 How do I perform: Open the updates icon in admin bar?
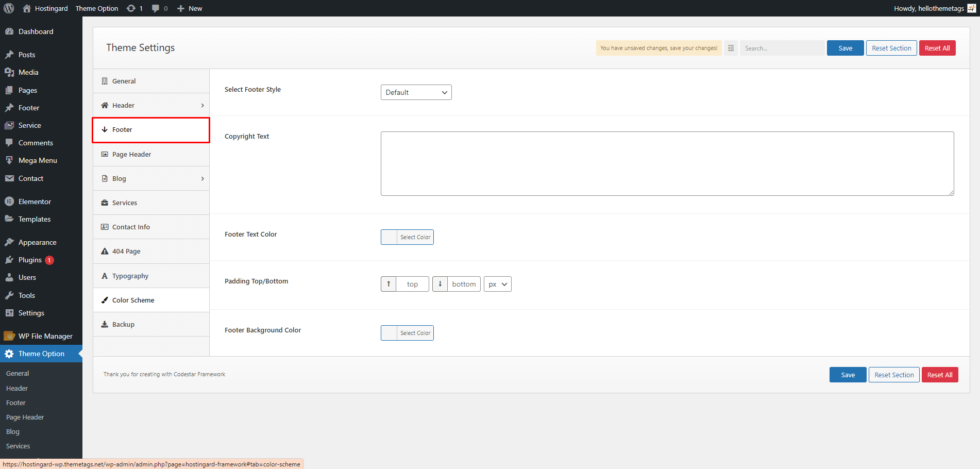click(x=131, y=8)
